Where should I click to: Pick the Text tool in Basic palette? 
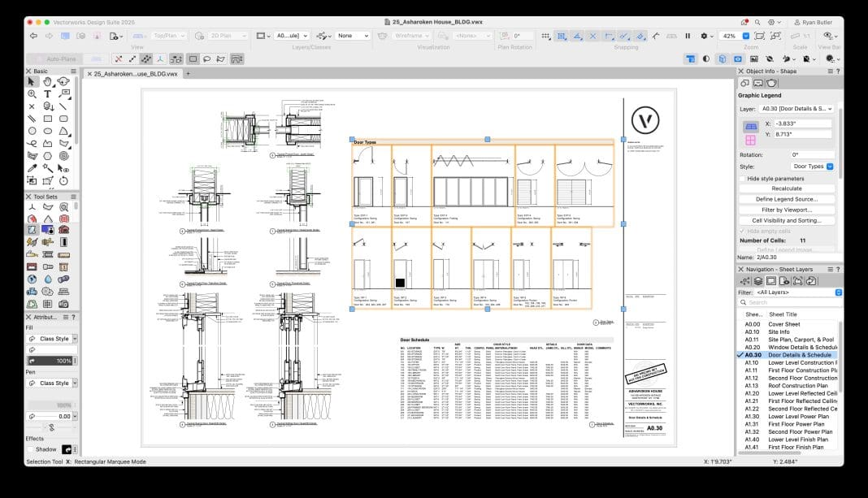[x=47, y=94]
